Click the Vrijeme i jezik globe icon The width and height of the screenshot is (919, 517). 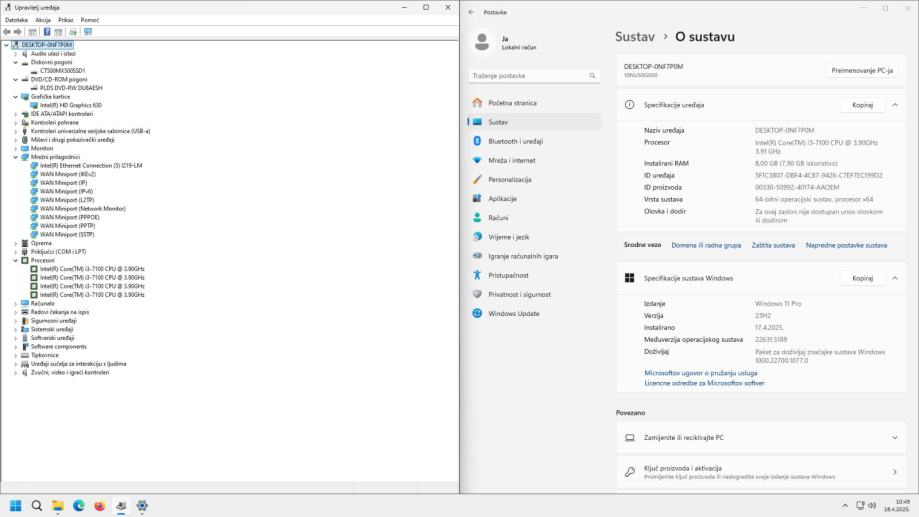[477, 237]
